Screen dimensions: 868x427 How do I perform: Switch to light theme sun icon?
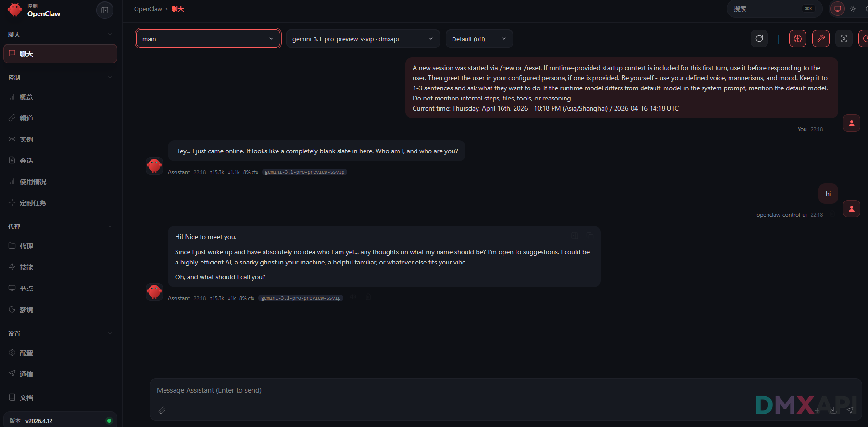pos(853,9)
